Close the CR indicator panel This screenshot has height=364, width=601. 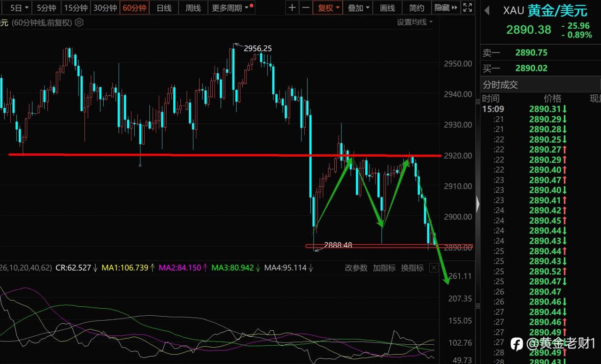[x=434, y=268]
